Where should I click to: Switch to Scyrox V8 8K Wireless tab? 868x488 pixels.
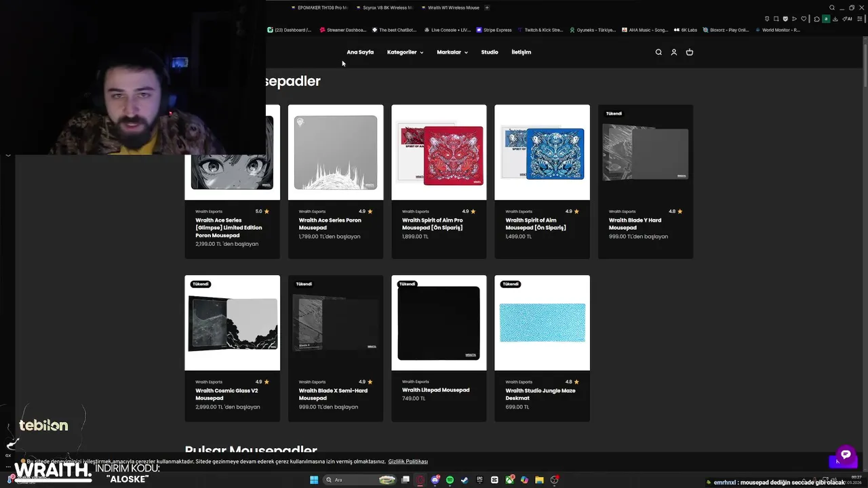[x=384, y=7]
